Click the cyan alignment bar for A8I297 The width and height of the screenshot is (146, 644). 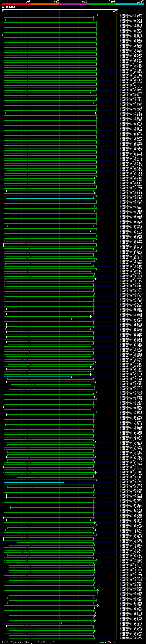click(51, 15)
